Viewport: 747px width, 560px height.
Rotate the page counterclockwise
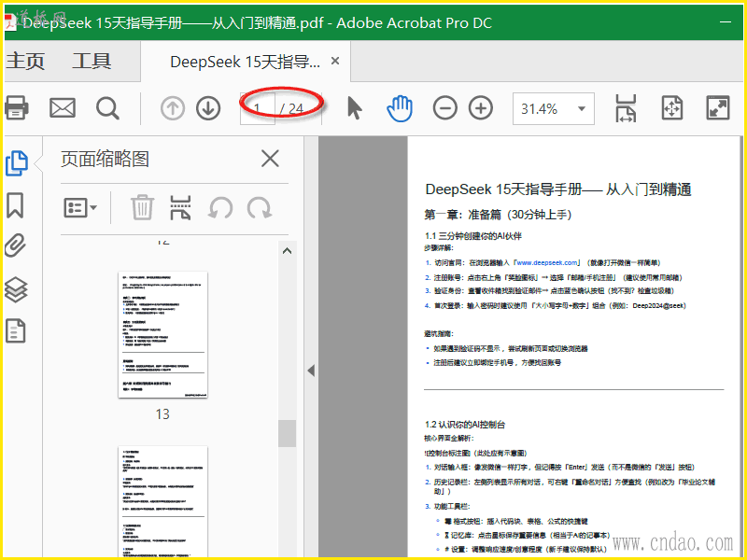coord(220,208)
